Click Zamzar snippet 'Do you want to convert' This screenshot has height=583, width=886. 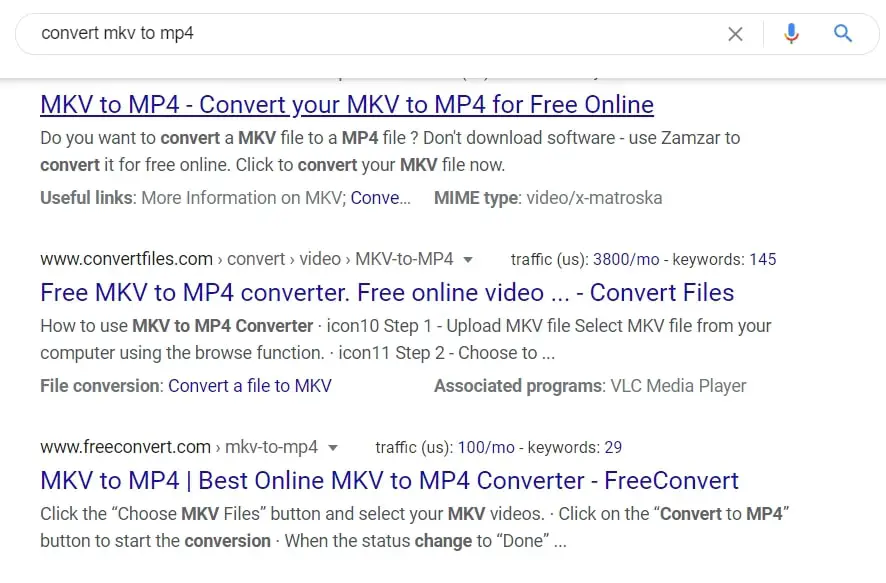(390, 151)
